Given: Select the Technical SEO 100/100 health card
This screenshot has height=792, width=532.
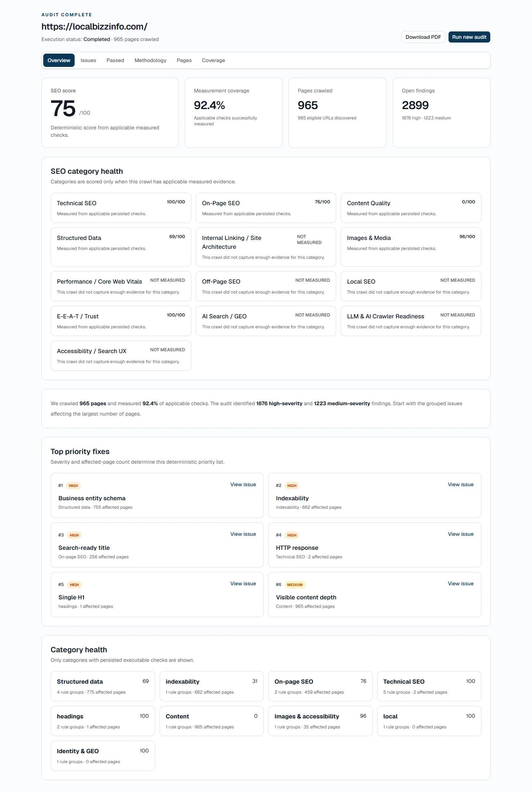Looking at the screenshot, I should 121,208.
